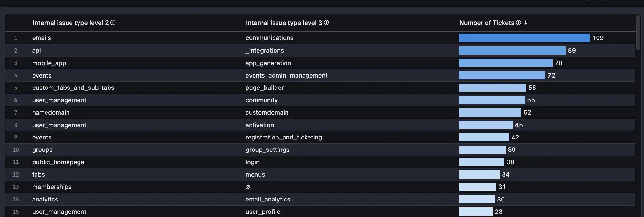Click the customdomain cell in row 7
This screenshot has width=644, height=217.
click(267, 112)
